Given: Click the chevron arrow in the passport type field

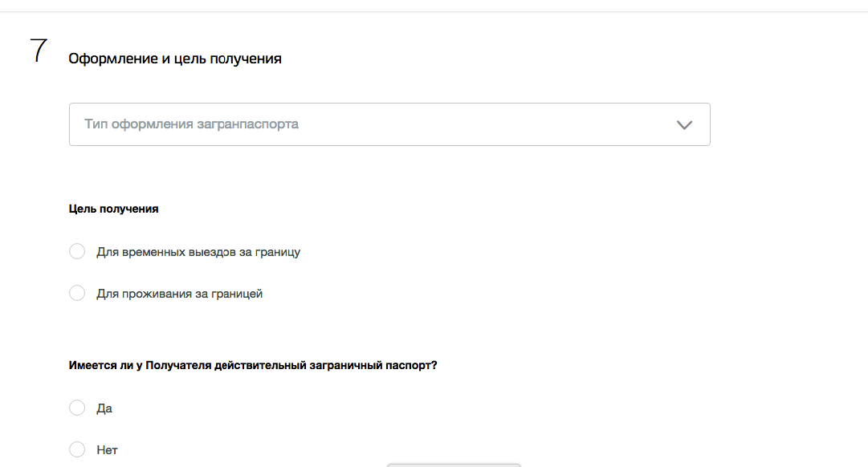Looking at the screenshot, I should click(684, 125).
